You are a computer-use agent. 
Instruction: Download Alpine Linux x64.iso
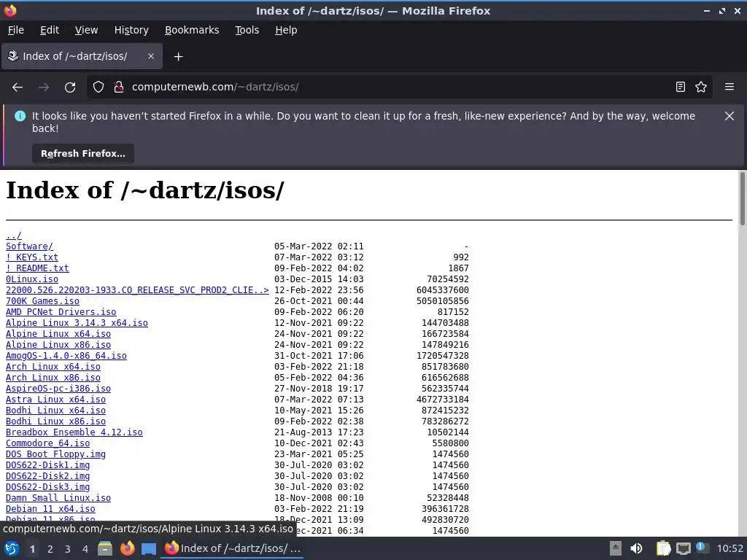[x=58, y=334]
